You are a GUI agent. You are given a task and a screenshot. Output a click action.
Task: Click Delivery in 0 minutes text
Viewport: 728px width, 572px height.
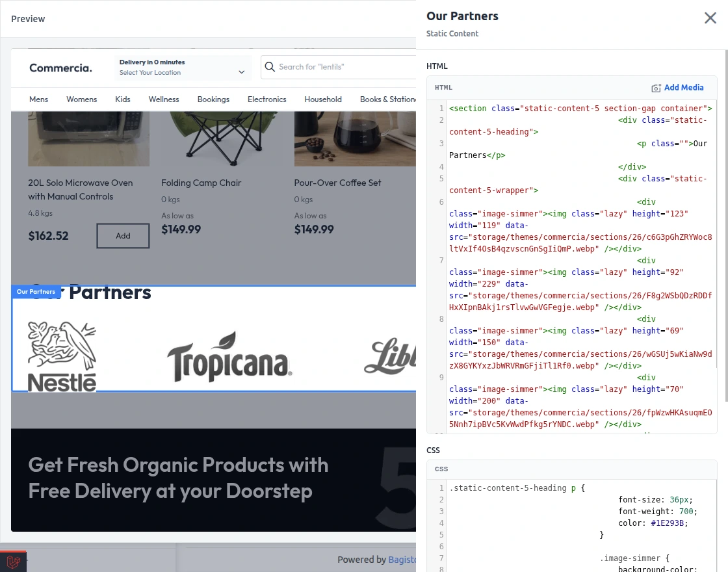(152, 62)
